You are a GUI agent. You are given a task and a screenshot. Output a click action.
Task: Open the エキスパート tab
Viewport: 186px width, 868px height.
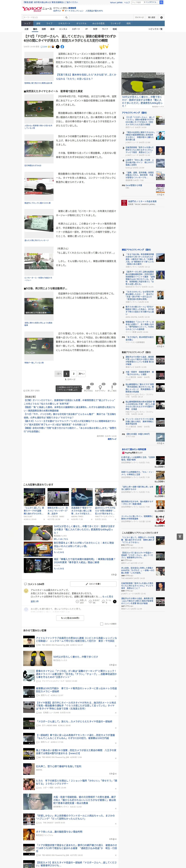coord(64,24)
